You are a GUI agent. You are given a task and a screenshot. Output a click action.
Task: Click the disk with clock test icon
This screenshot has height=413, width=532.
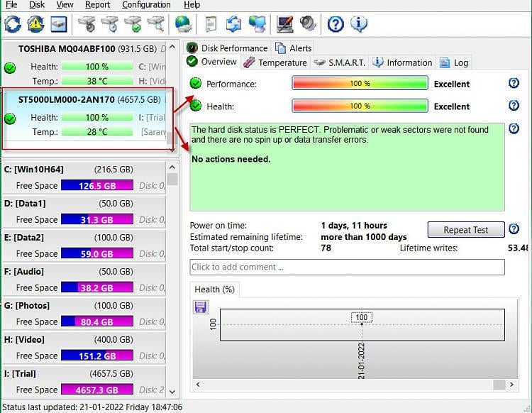click(110, 24)
